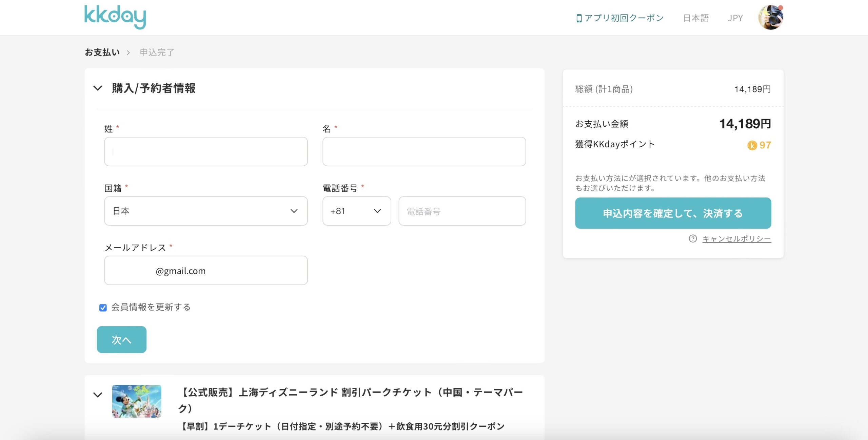Click the KKday point coin icon
Viewport: 868px width, 440px height.
752,145
